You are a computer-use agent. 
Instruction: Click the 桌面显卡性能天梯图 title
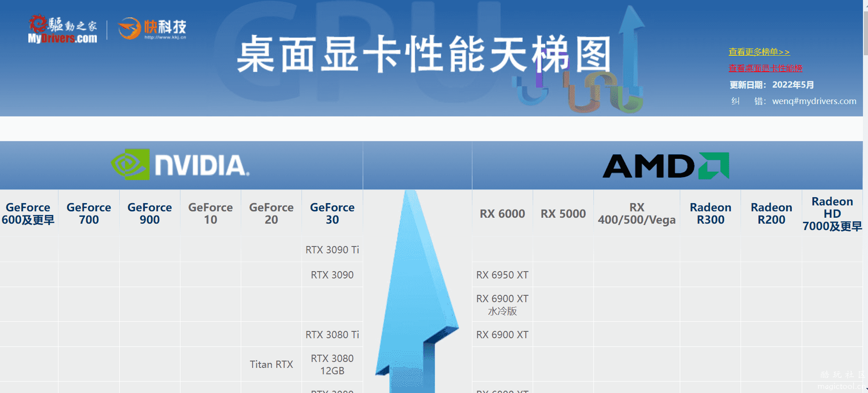424,54
